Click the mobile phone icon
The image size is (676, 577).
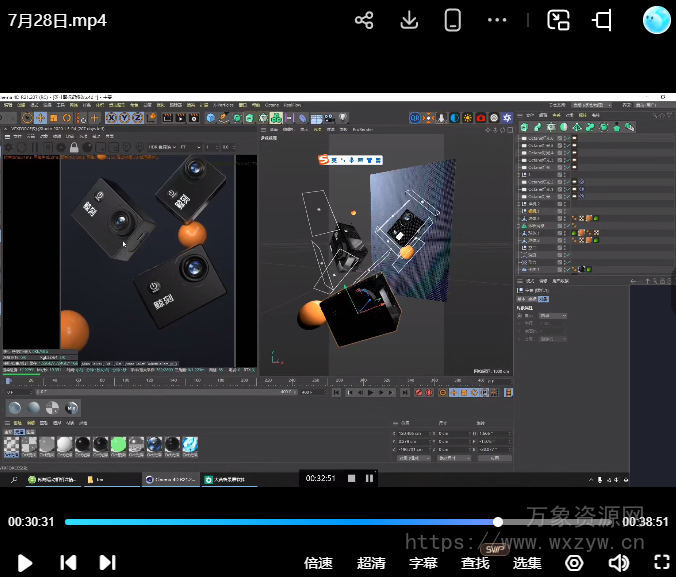(453, 20)
